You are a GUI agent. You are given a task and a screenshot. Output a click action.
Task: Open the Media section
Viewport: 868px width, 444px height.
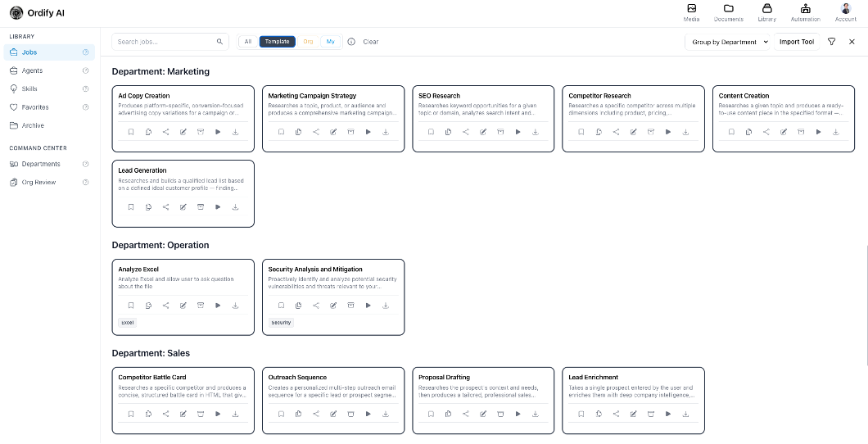tap(691, 13)
